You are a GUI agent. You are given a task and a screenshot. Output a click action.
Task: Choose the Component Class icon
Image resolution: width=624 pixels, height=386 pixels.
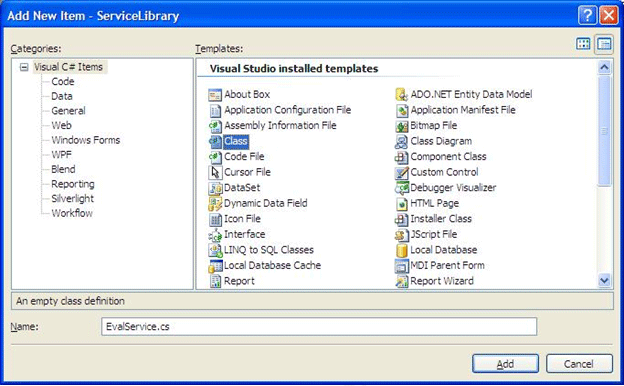pyautogui.click(x=401, y=157)
